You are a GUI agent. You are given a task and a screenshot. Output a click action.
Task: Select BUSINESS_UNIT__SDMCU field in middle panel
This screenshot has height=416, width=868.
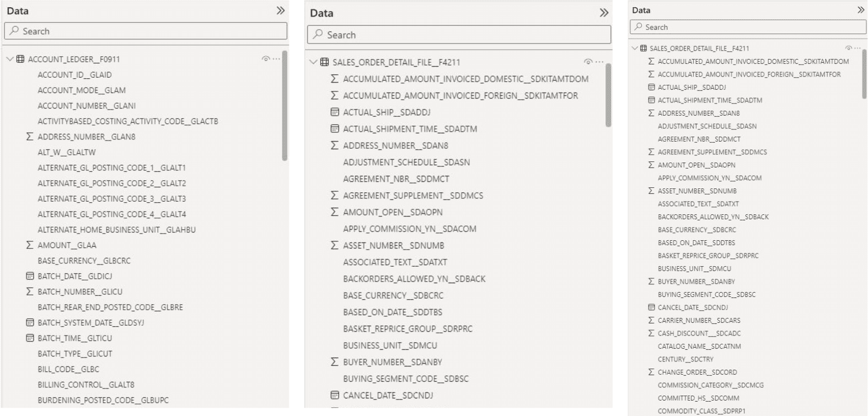390,345
